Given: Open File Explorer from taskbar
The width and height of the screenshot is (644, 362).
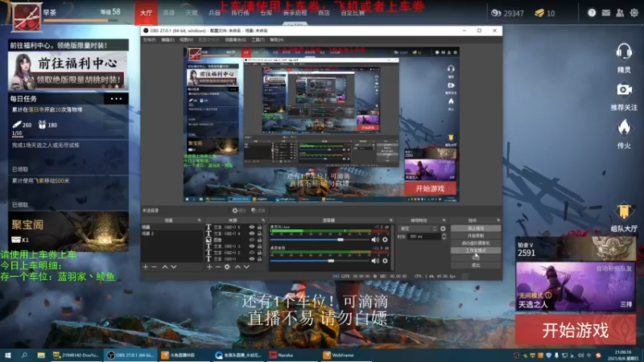Looking at the screenshot, I should (41, 355).
